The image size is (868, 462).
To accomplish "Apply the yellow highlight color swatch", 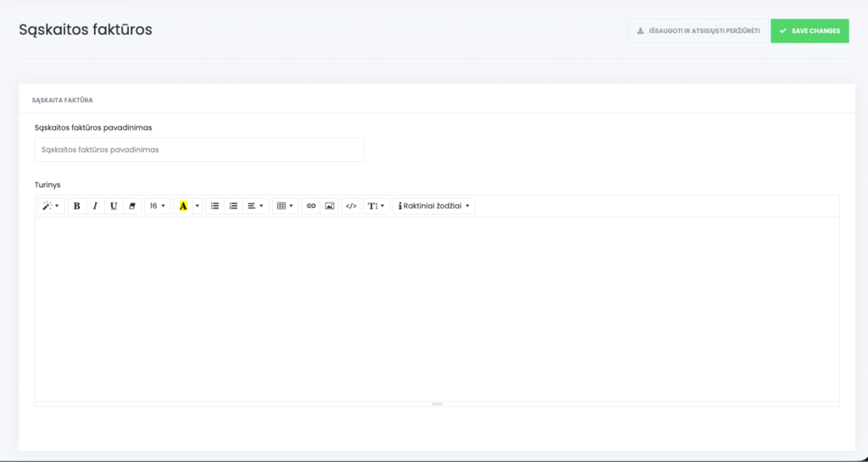I will [x=183, y=206].
